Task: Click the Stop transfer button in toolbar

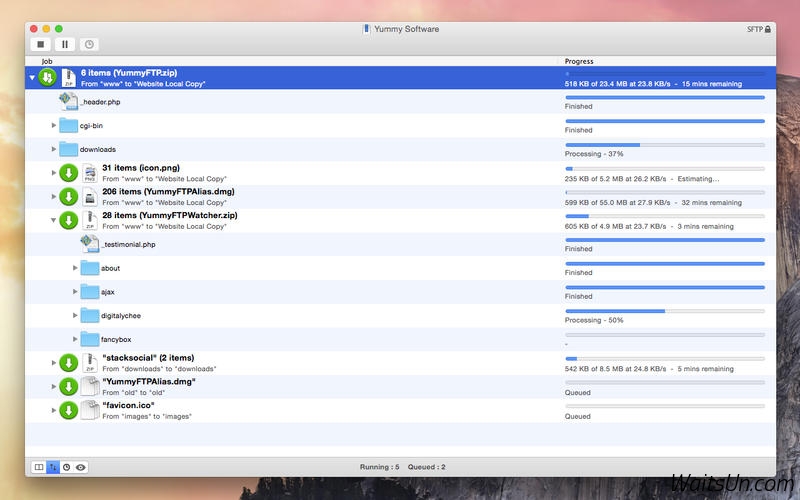Action: 41,44
